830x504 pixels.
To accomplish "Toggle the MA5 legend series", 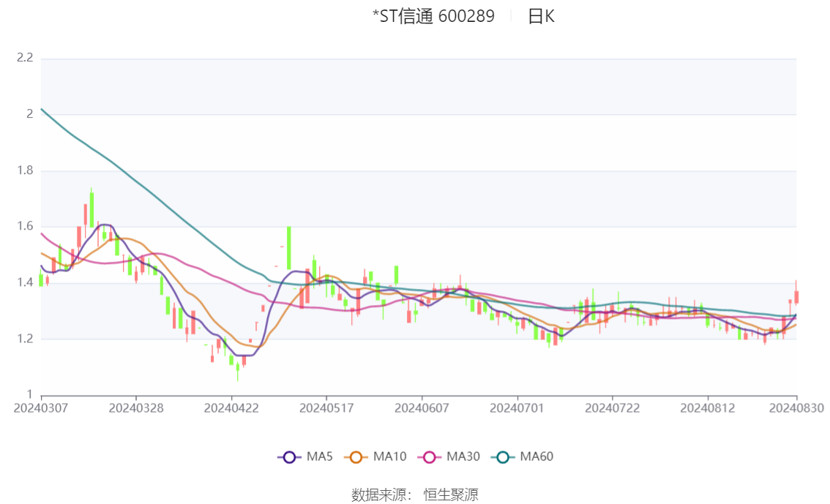I will 305,457.
